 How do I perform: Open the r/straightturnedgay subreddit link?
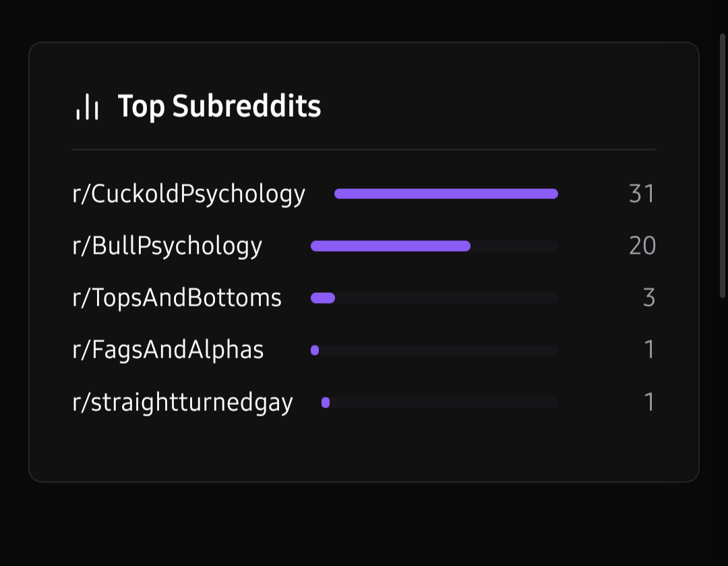[183, 403]
